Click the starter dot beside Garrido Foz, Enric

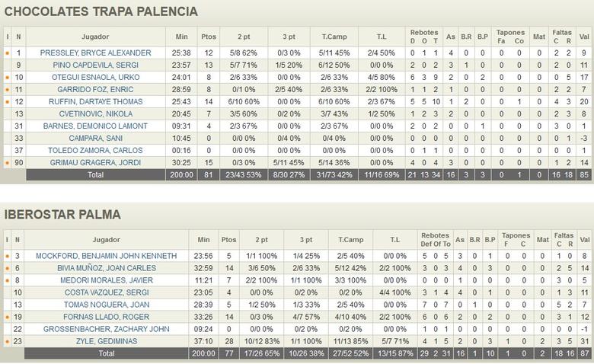click(x=8, y=90)
